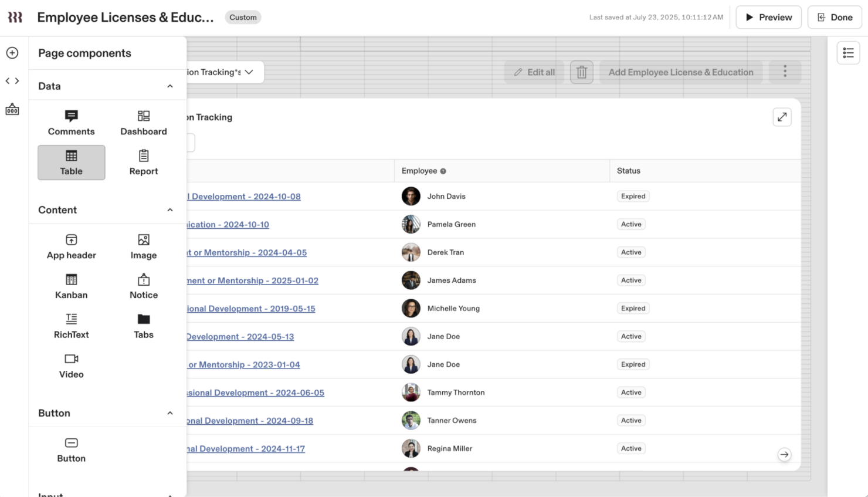Add a Notice component

tap(143, 286)
